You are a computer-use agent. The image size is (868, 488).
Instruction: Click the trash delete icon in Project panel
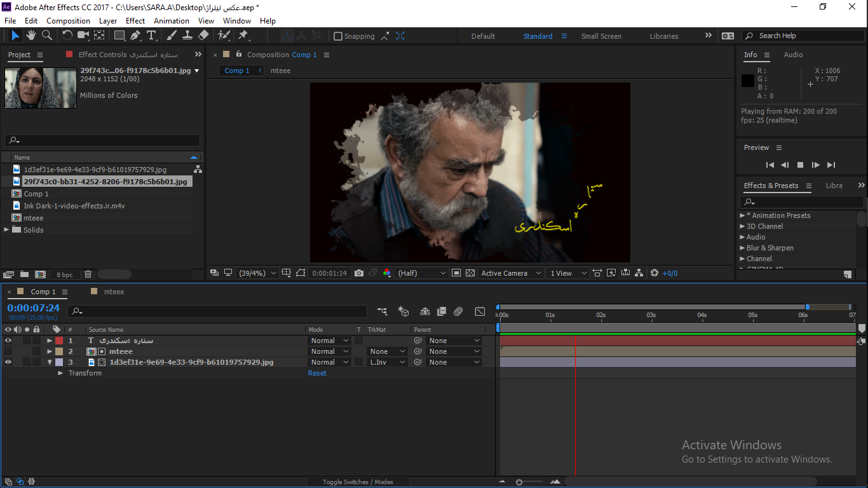[x=88, y=274]
